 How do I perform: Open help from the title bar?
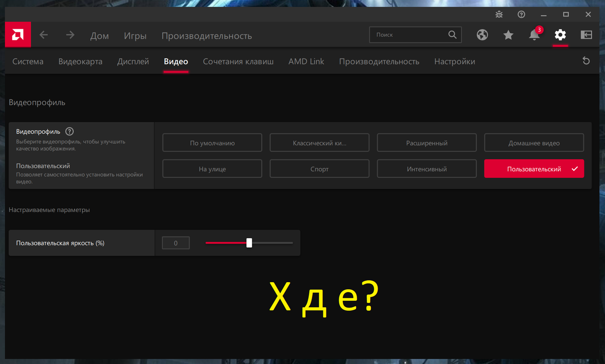[x=521, y=14]
